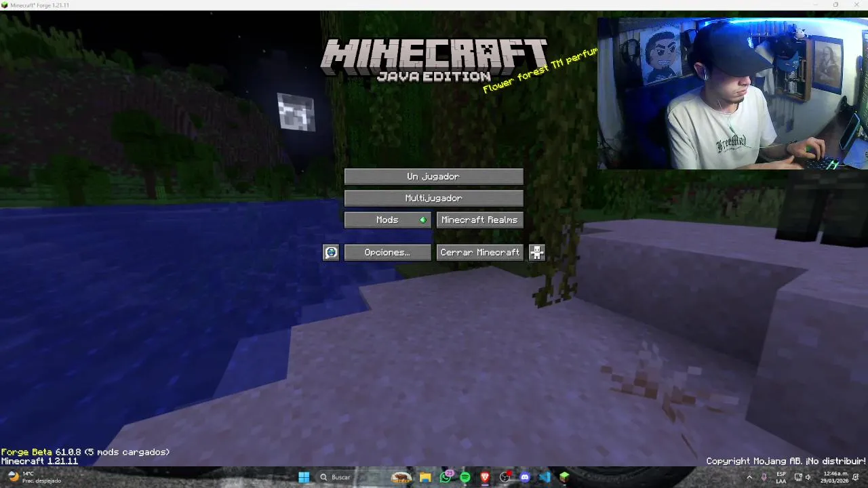Click the Minecraft 1.21.11 version text
868x488 pixels.
click(39, 461)
